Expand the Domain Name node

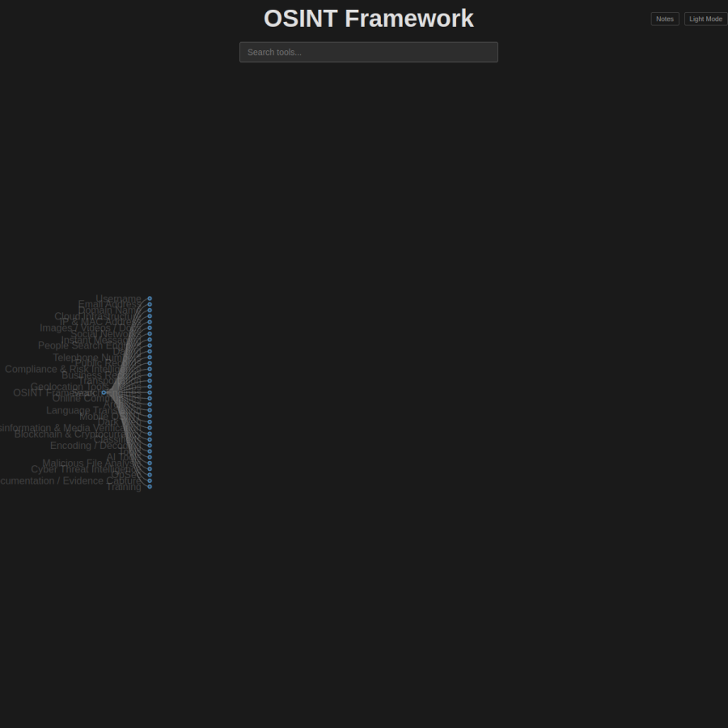150,310
